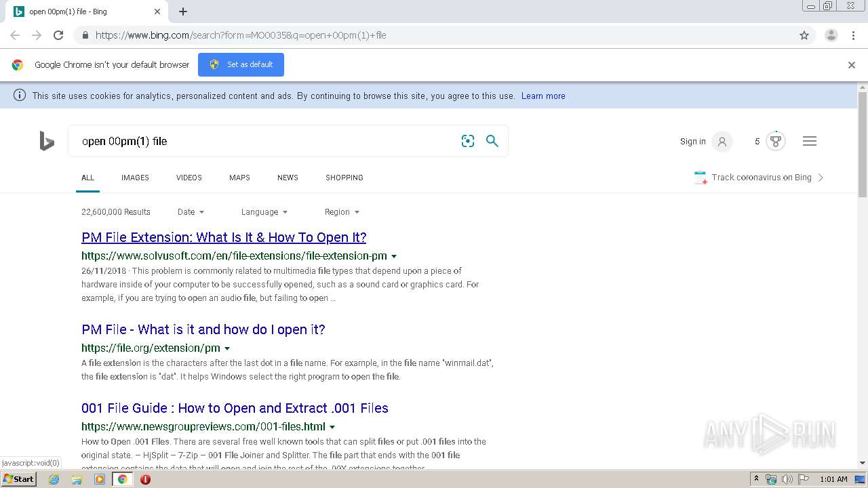Click the rewards trophy icon
This screenshot has height=488, width=868.
[776, 141]
